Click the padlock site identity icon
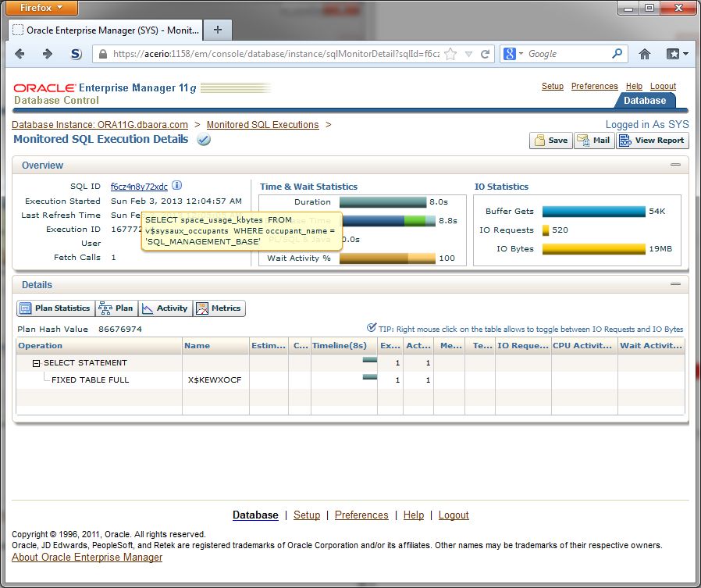Screen dimensions: 701x588 (103, 54)
